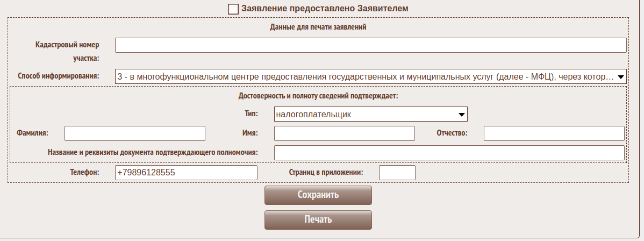The height and width of the screenshot is (241, 644).
Task: Click the Телефон field containing +79896128555
Action: [x=186, y=173]
